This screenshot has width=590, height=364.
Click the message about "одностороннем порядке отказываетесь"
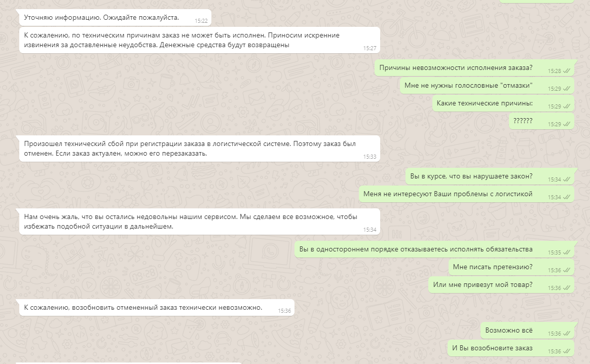point(434,249)
